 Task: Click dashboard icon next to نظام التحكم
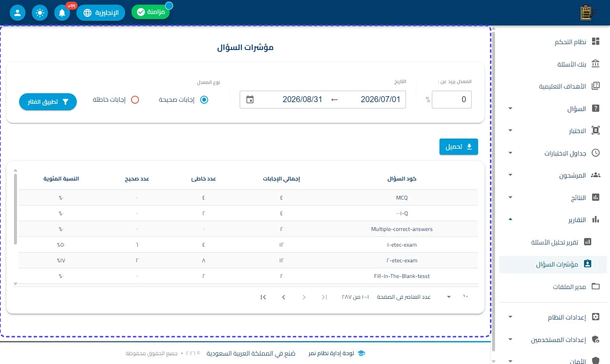pos(596,42)
